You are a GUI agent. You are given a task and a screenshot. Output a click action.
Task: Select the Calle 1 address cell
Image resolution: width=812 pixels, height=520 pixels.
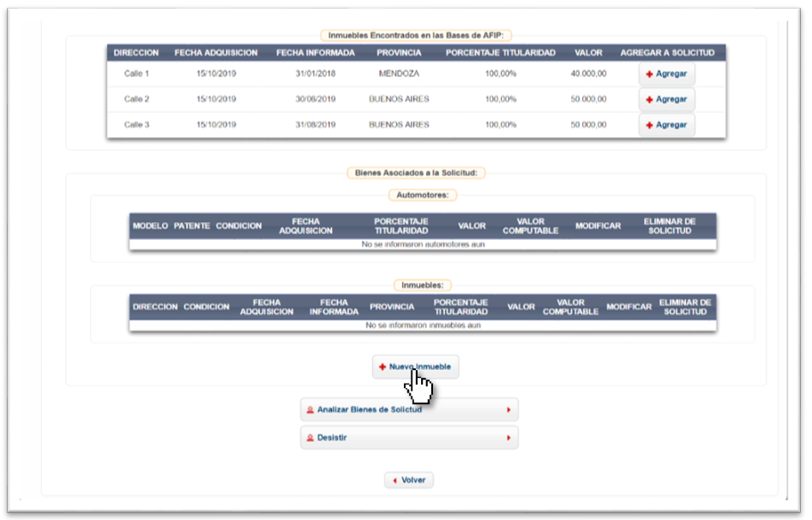coord(136,75)
